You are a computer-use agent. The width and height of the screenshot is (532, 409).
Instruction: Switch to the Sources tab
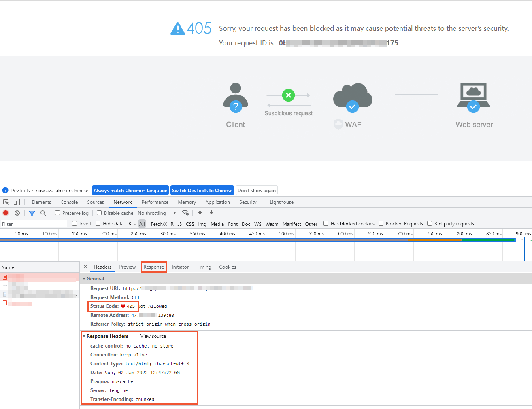coord(96,202)
